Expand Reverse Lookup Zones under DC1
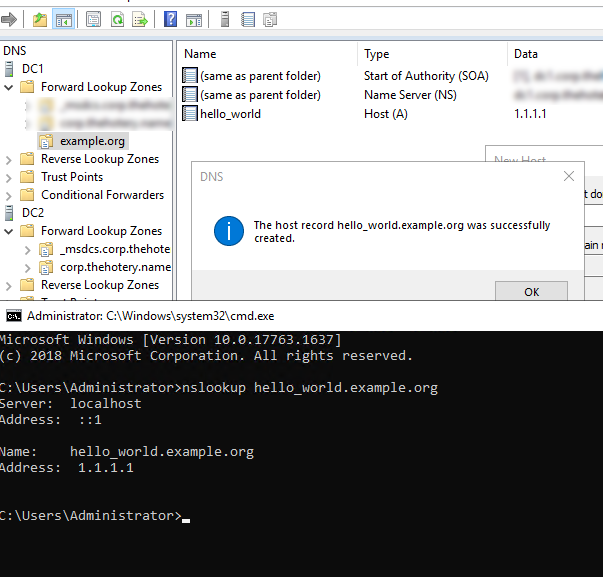Image resolution: width=603 pixels, height=577 pixels. (9, 160)
